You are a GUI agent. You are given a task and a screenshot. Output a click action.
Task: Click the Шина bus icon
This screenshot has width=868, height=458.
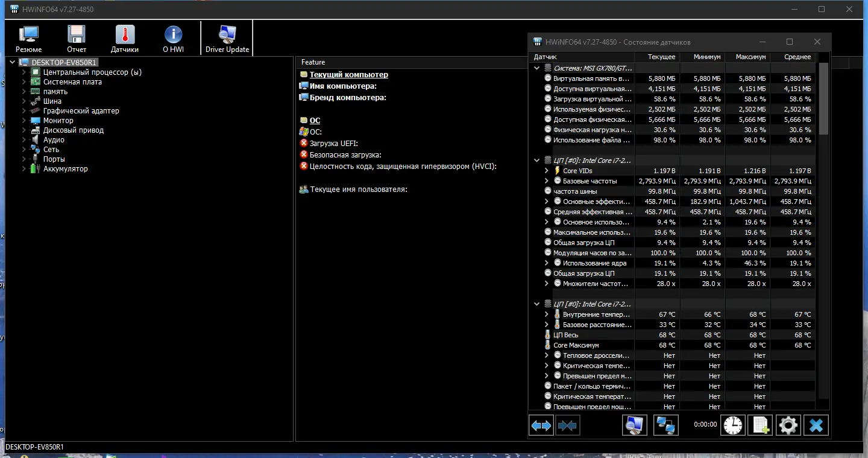(36, 101)
